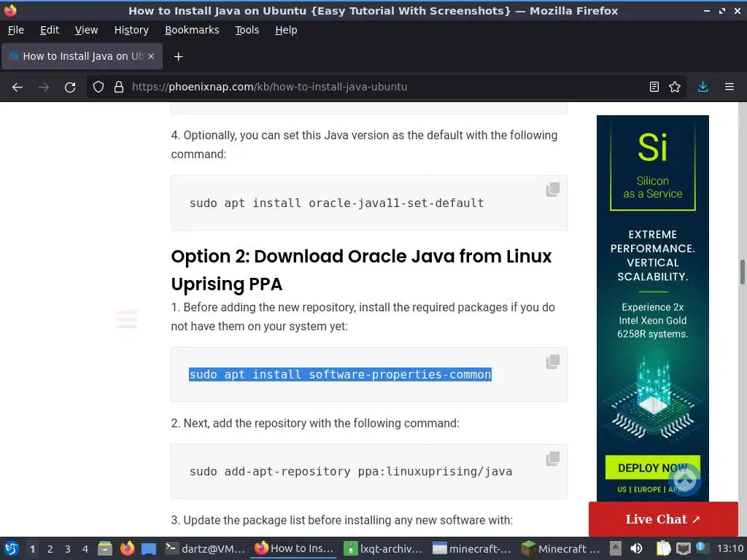
Task: Click the Silicon as a Service ad logo
Action: 653,164
